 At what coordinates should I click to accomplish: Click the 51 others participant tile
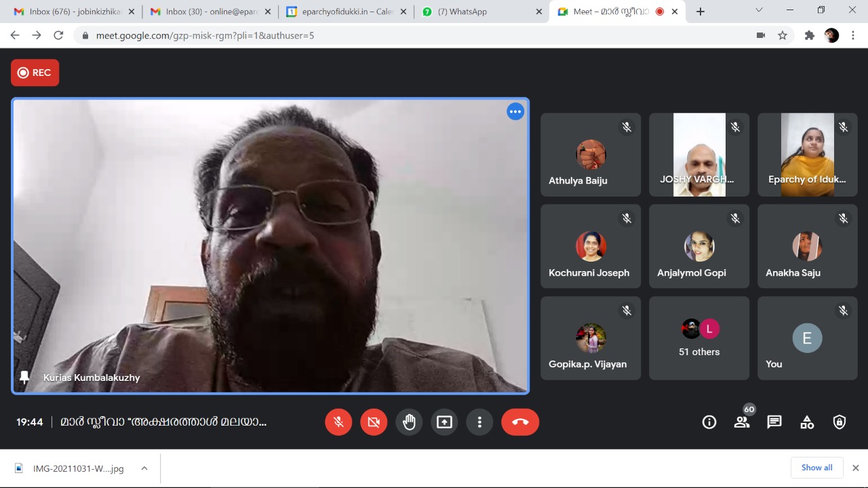pyautogui.click(x=699, y=338)
